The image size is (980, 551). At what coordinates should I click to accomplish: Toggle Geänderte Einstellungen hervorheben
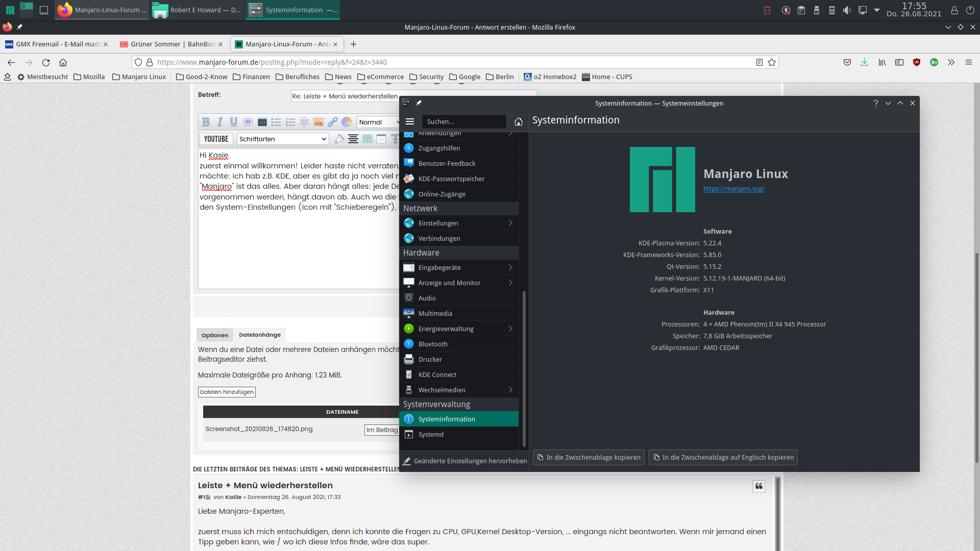(x=464, y=461)
